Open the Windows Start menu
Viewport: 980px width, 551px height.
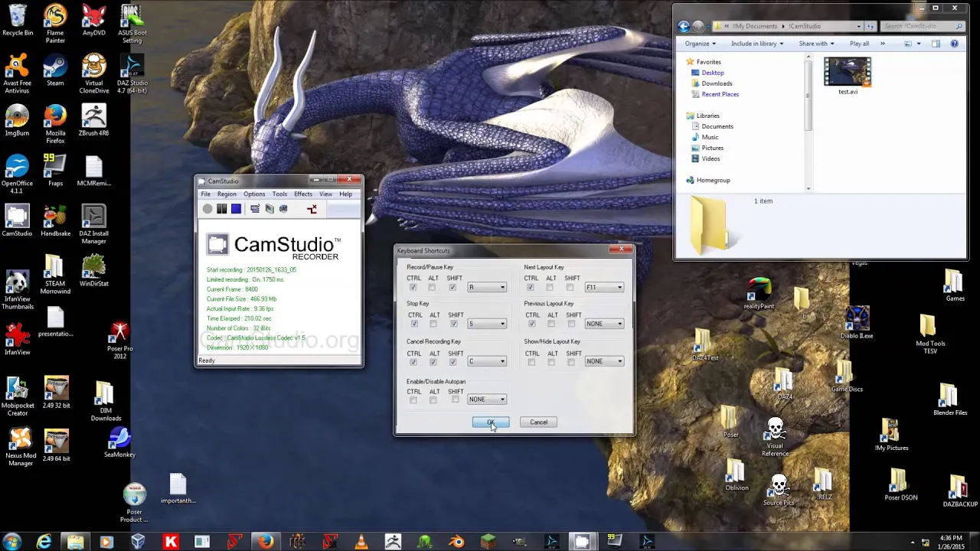12,542
